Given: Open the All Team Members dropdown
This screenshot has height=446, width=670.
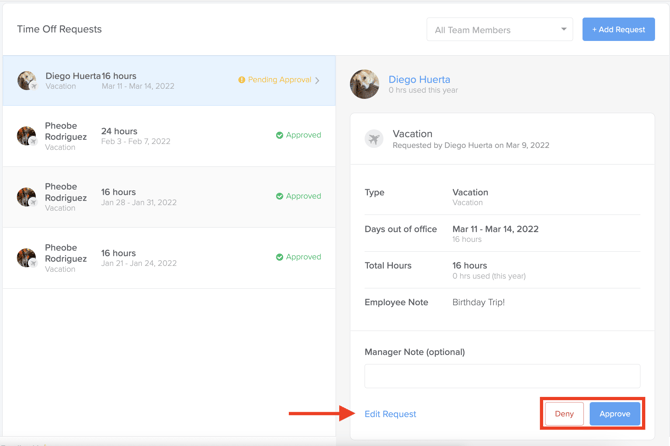Looking at the screenshot, I should tap(498, 30).
